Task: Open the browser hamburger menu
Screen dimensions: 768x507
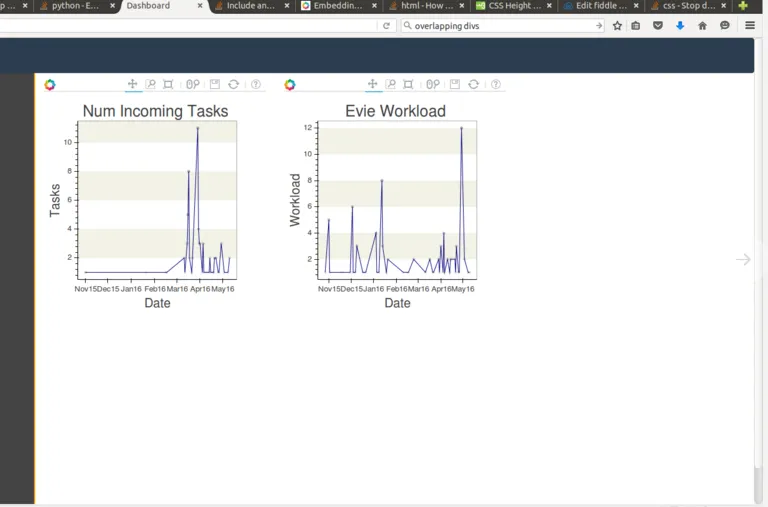Action: (x=750, y=25)
